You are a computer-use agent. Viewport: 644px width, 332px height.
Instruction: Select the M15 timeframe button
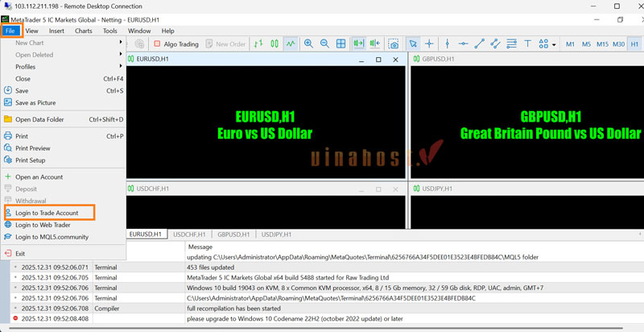pos(602,44)
